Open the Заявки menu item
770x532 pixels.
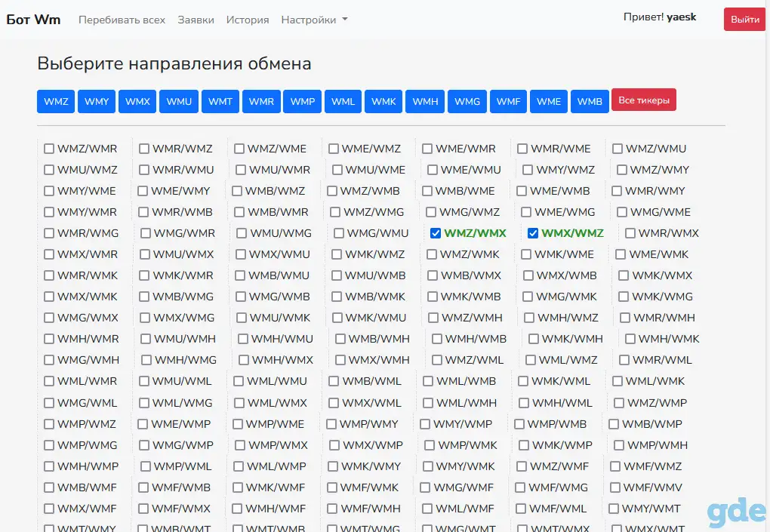[x=196, y=20]
